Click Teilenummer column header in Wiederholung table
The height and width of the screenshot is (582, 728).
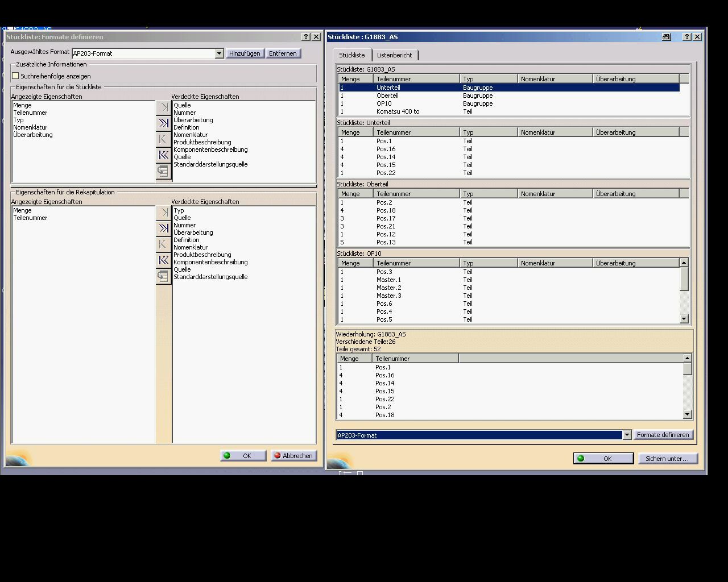click(x=415, y=359)
